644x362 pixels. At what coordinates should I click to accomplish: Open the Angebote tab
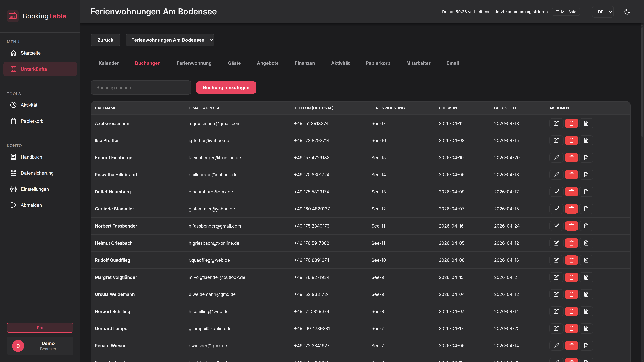pyautogui.click(x=267, y=63)
